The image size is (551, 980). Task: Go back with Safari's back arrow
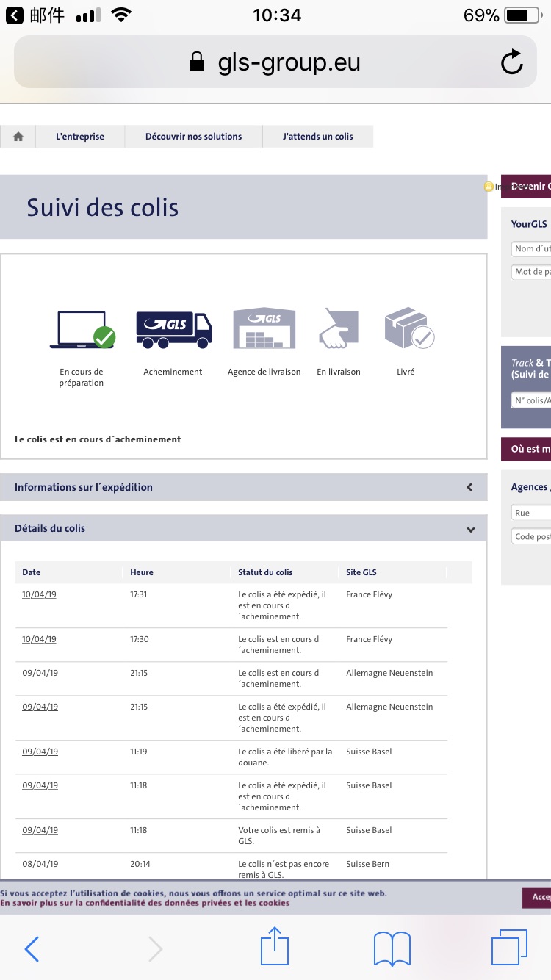(x=32, y=949)
